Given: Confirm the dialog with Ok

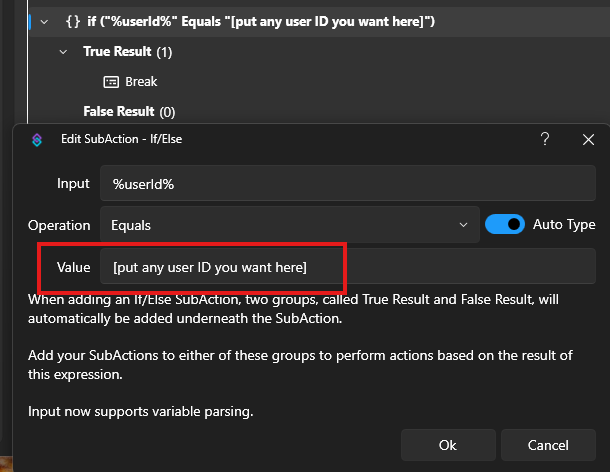Looking at the screenshot, I should [447, 444].
